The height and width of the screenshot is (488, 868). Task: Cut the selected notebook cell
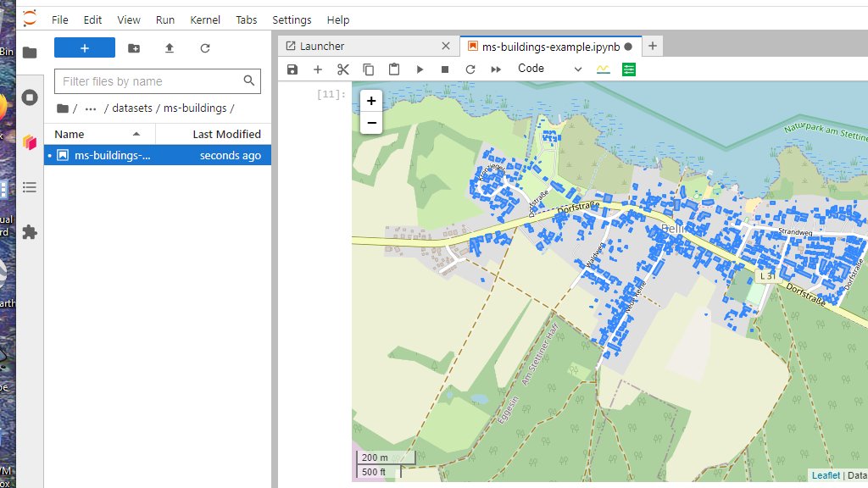(342, 69)
